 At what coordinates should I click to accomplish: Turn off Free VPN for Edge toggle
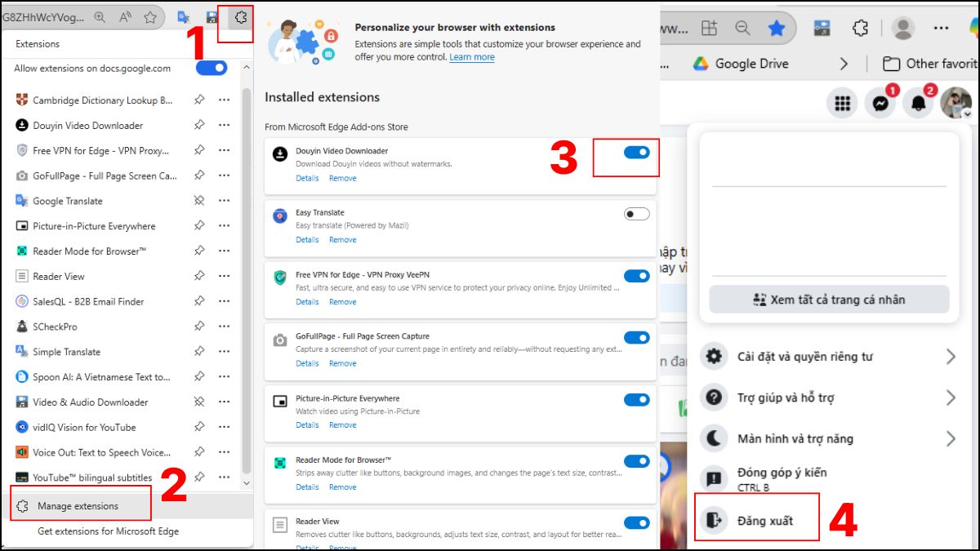click(x=637, y=276)
